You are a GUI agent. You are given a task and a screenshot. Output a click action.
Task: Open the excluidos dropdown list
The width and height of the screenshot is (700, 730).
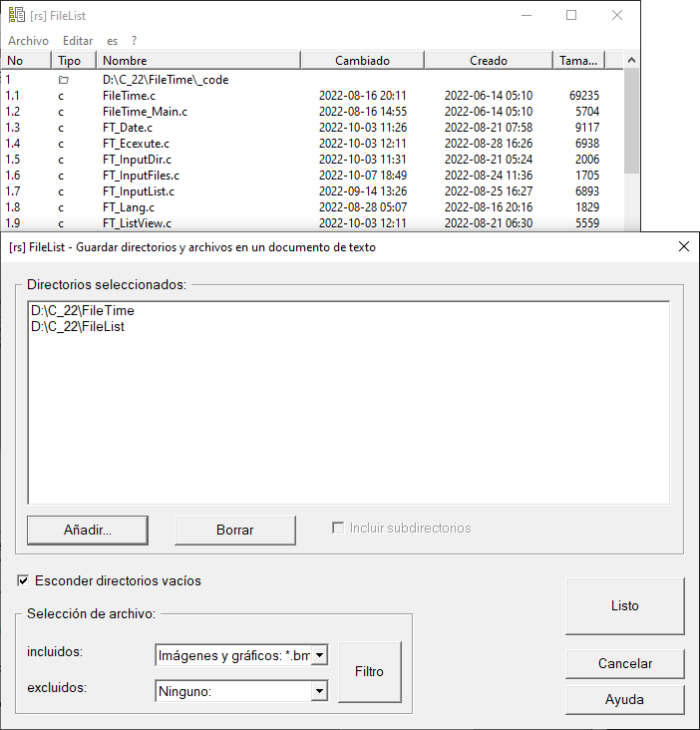coord(320,690)
